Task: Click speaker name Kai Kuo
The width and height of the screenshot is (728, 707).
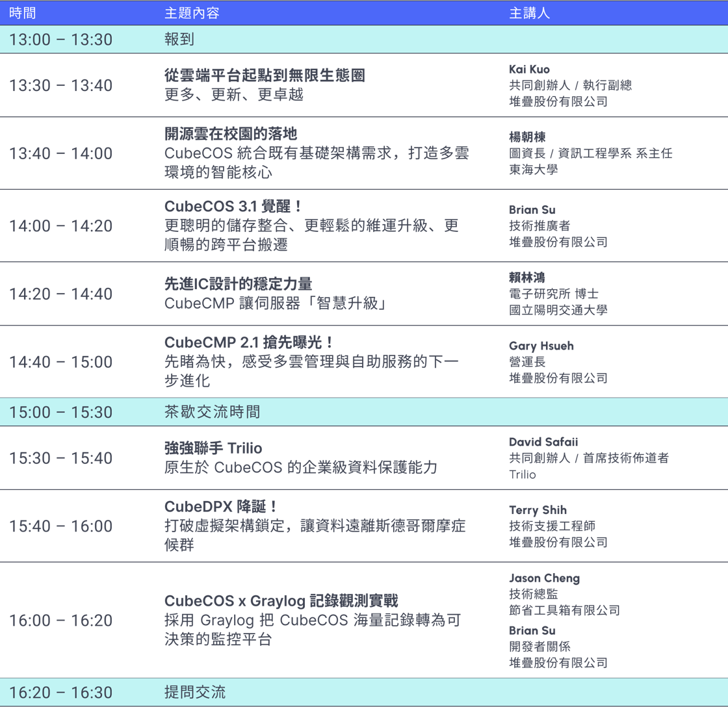Action: [529, 69]
